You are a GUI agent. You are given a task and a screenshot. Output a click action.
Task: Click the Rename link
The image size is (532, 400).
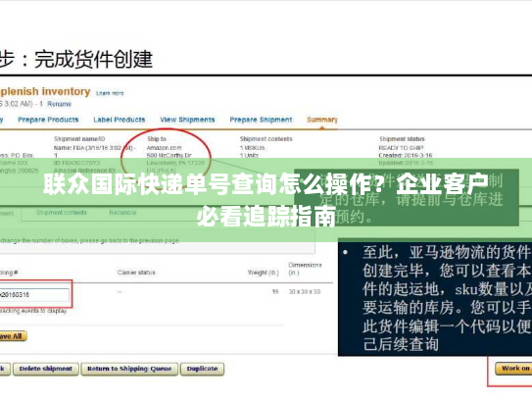point(59,104)
